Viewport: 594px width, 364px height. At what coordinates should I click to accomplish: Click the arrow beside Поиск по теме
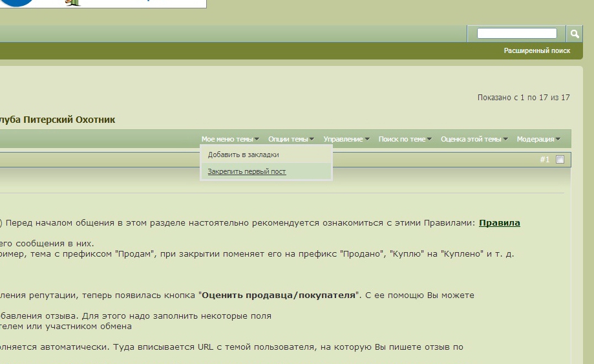pyautogui.click(x=430, y=140)
